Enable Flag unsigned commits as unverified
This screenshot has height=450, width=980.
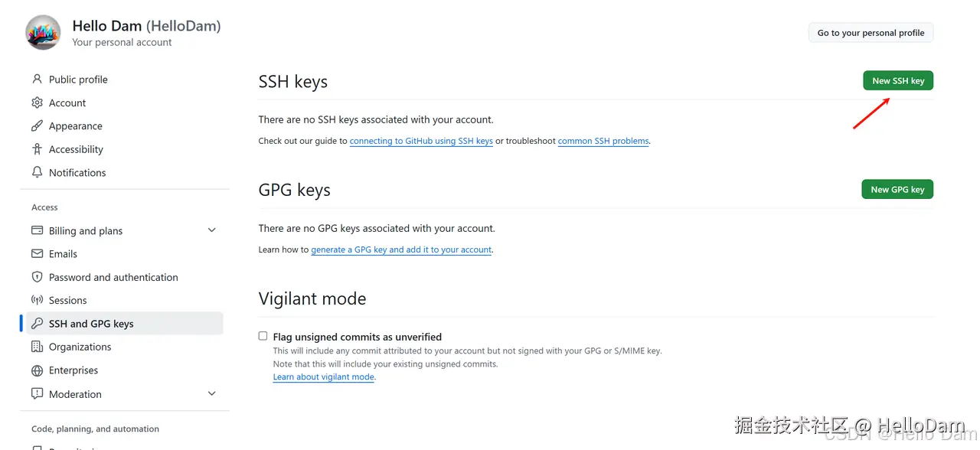pyautogui.click(x=263, y=336)
